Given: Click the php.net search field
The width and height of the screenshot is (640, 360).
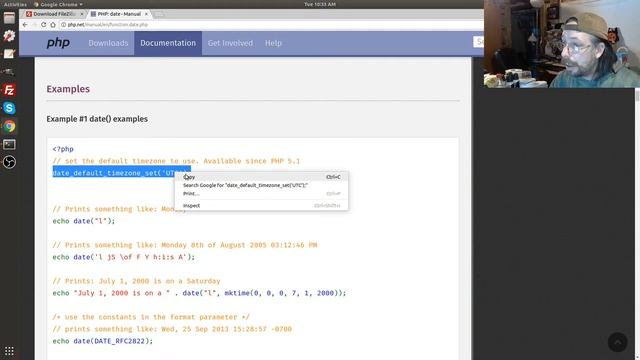Looking at the screenshot, I should [478, 42].
